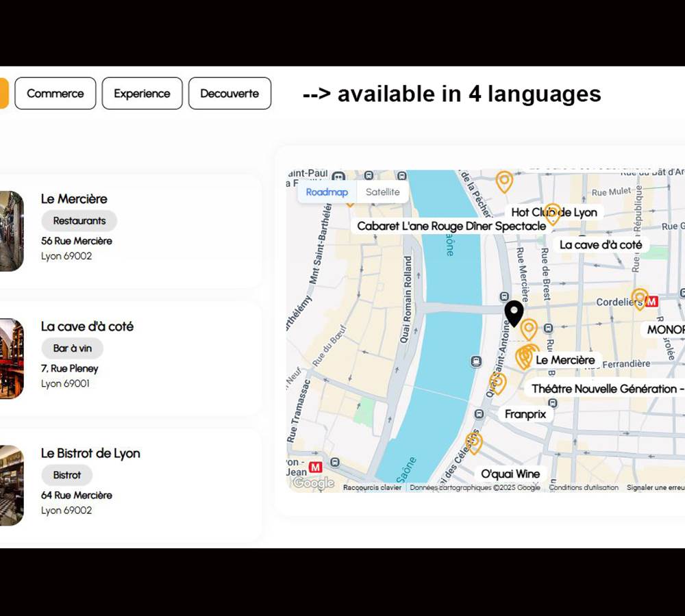Viewport: 685px width, 616px height.
Task: Choose the Decouverte category filter
Action: tap(229, 94)
